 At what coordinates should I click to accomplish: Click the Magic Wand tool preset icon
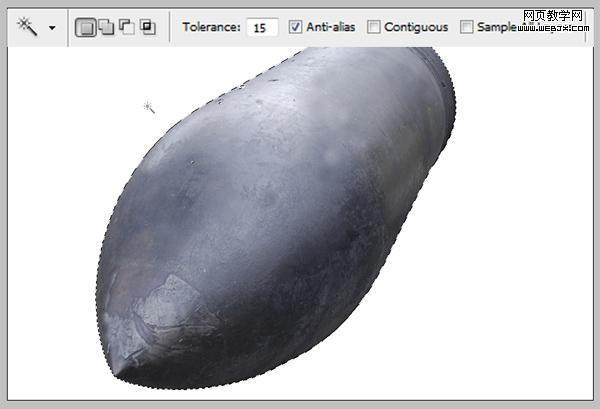tap(27, 27)
